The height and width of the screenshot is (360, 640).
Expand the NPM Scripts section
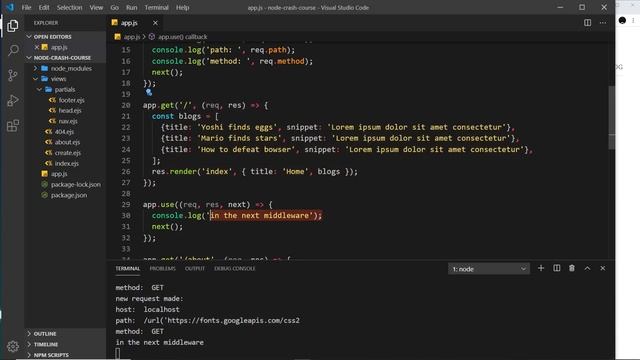(x=51, y=355)
